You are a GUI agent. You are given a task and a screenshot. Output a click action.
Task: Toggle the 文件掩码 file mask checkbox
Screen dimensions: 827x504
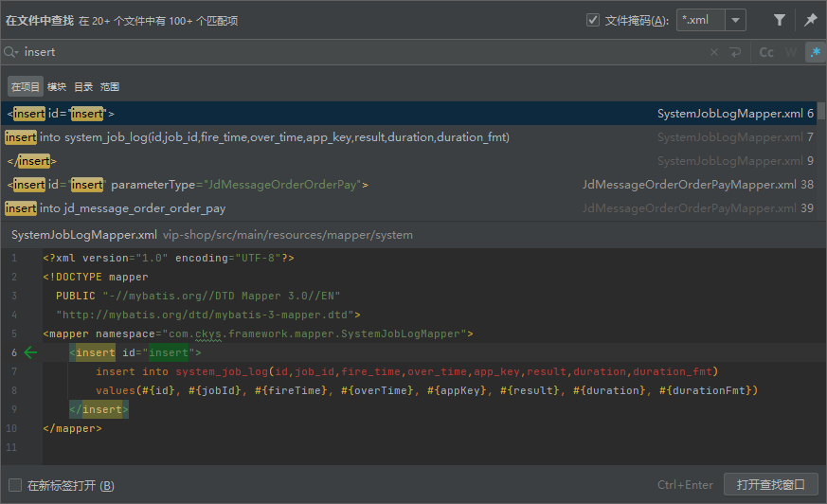pyautogui.click(x=593, y=21)
